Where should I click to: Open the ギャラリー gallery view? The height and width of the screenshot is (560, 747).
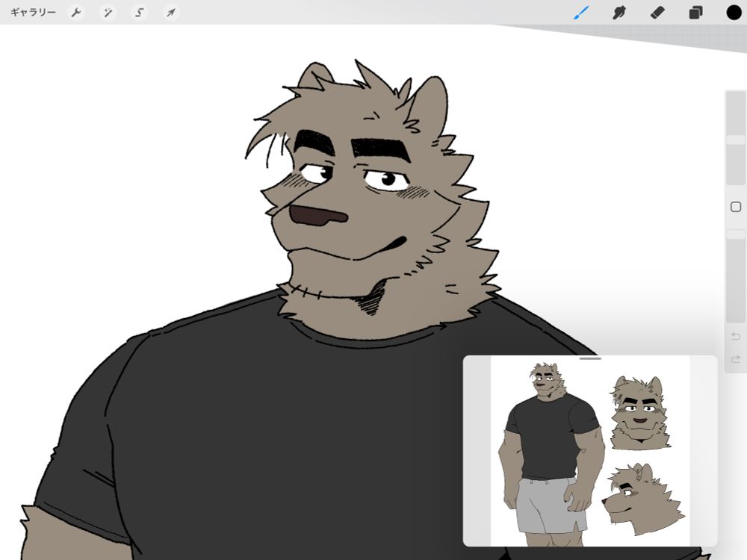[33, 13]
